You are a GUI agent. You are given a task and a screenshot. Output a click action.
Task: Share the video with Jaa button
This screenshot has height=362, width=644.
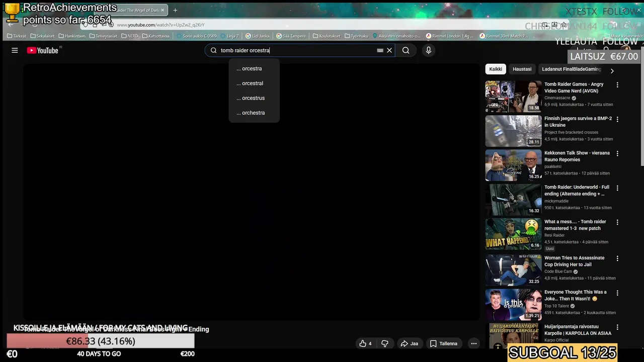tap(409, 343)
